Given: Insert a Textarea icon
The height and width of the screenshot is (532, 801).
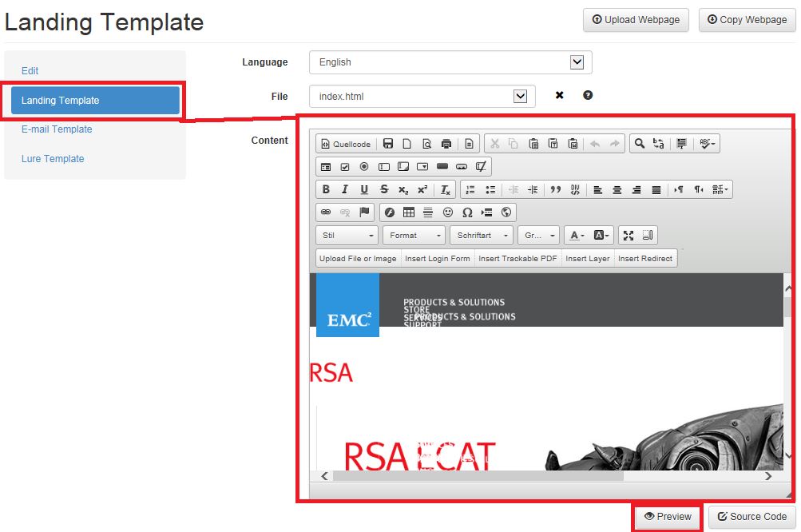Looking at the screenshot, I should coord(403,167).
